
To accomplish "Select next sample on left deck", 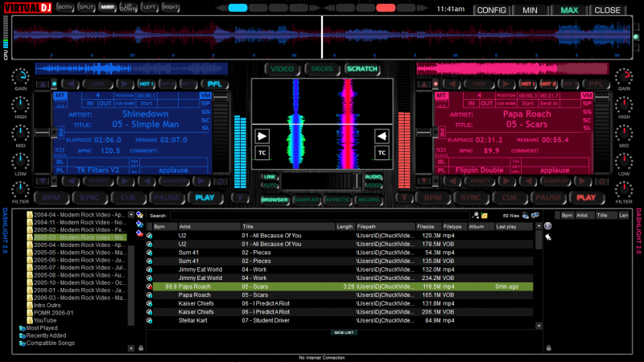I will coord(200,181).
